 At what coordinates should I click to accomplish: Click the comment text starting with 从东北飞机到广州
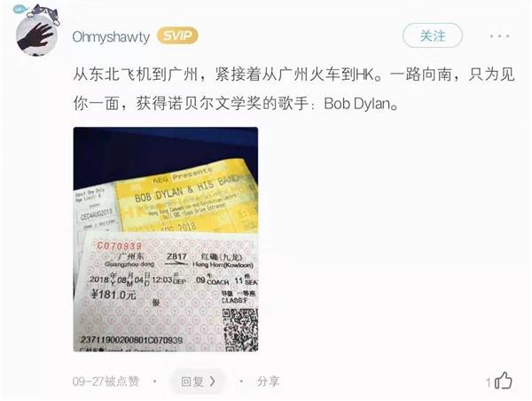point(293,89)
